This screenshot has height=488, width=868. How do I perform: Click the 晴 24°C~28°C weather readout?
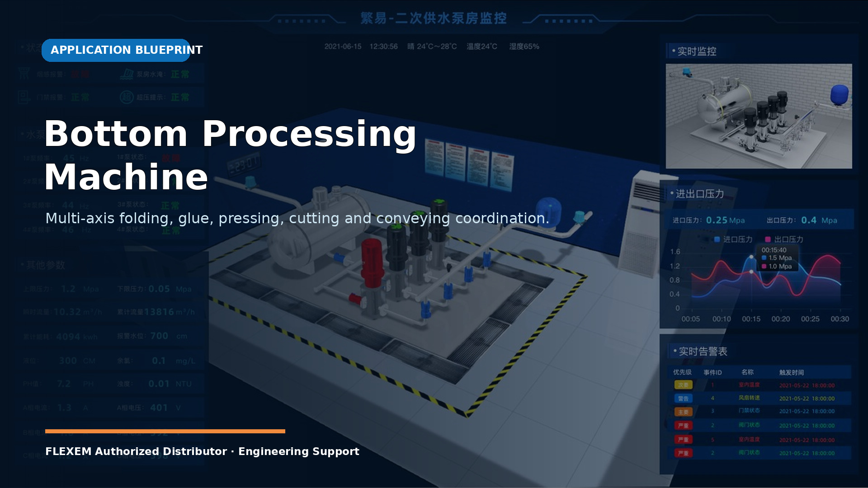(432, 47)
